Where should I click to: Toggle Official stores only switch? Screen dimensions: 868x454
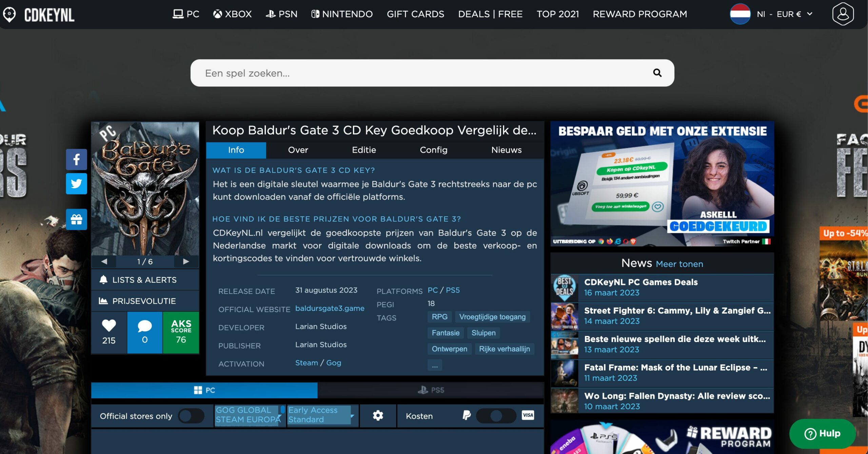[x=191, y=416]
